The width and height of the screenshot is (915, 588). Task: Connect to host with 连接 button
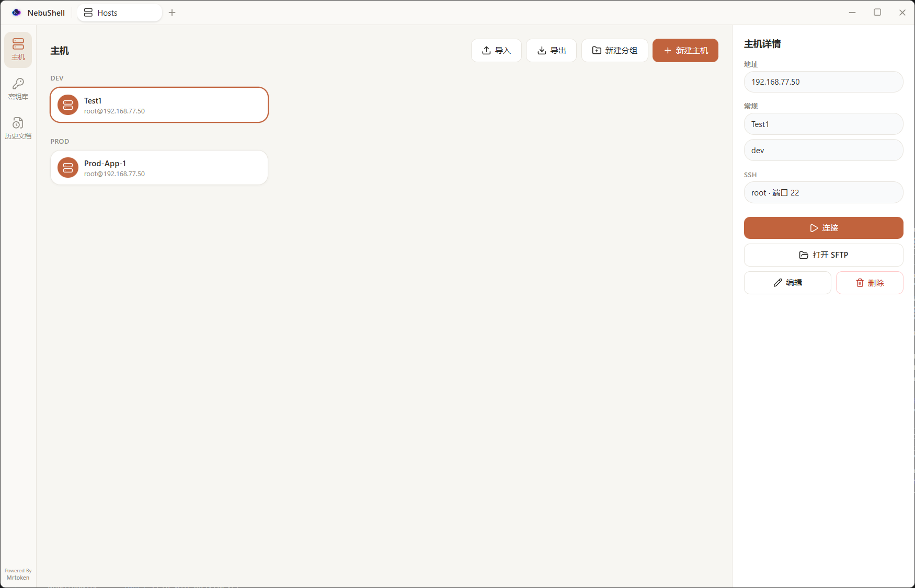823,228
